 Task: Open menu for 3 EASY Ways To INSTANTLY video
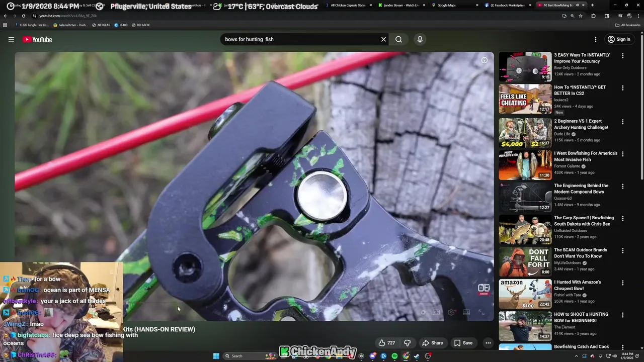coord(622,56)
